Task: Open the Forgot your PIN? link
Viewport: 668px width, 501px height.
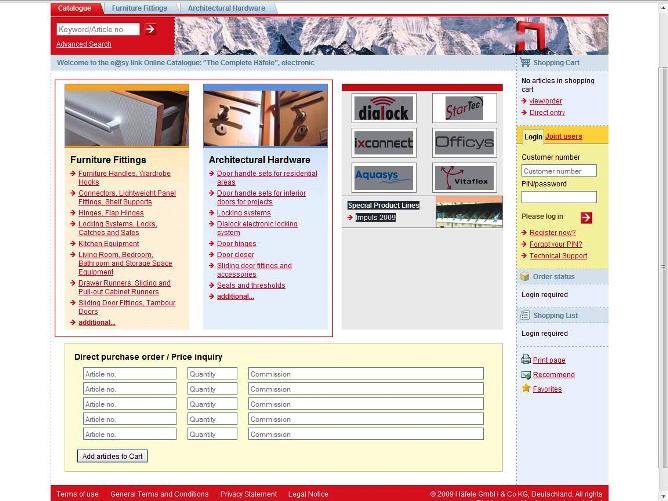Action: (556, 244)
